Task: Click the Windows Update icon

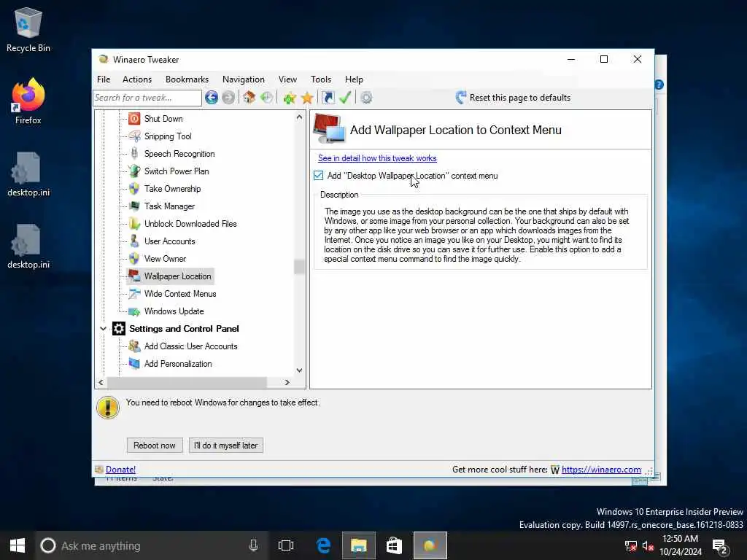Action: [134, 311]
